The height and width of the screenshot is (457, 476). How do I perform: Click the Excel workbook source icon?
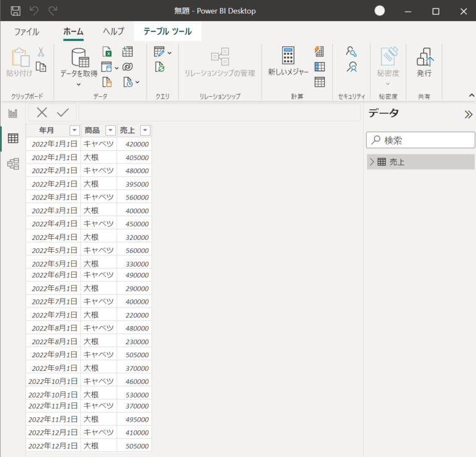107,51
